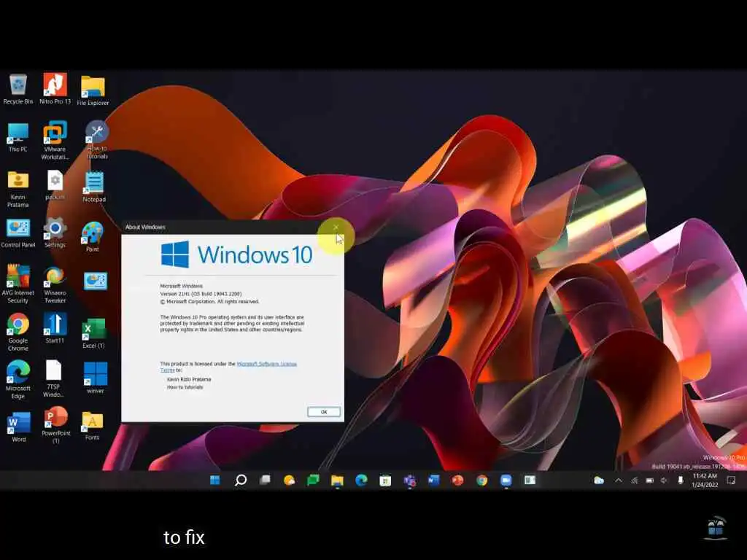Launch Paint from the desktop
Image resolution: width=747 pixels, height=560 pixels.
point(93,237)
